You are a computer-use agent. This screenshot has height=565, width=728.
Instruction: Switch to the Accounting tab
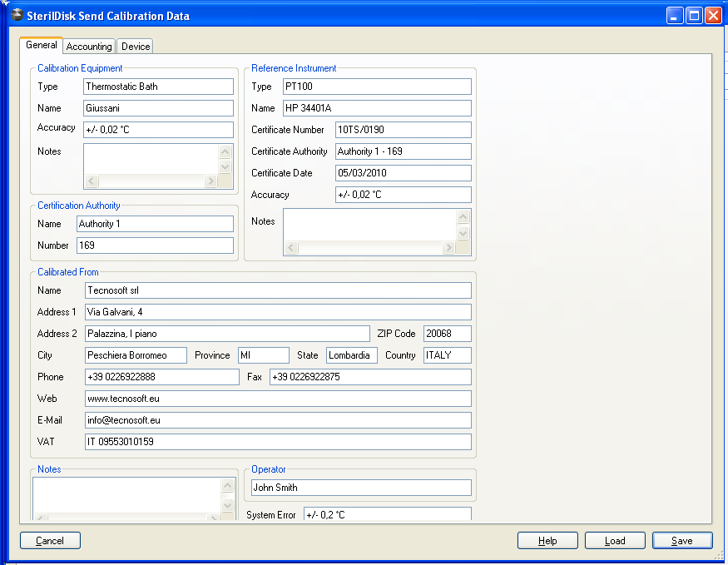(x=89, y=47)
